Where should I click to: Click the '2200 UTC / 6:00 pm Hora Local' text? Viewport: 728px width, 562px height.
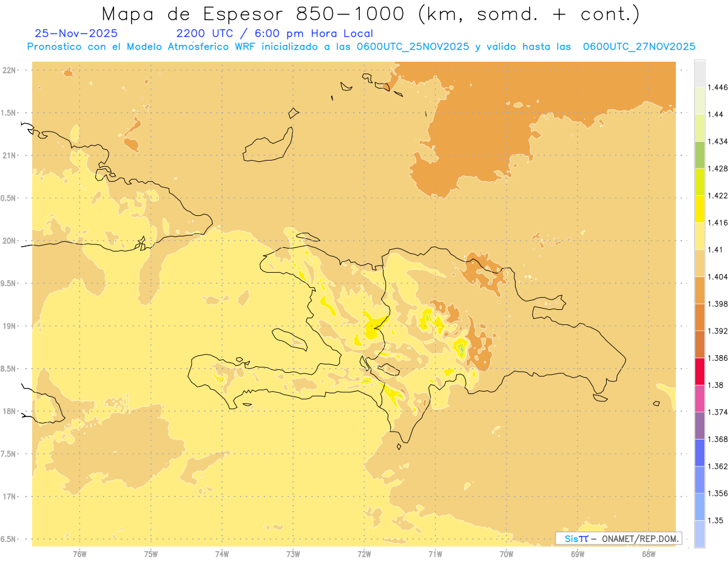coord(275,34)
